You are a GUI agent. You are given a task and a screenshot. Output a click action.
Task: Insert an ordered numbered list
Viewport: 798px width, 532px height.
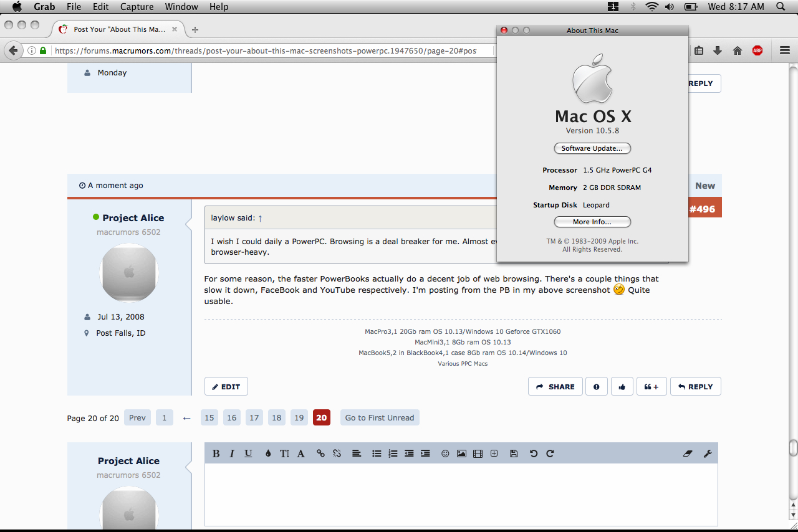pyautogui.click(x=393, y=454)
